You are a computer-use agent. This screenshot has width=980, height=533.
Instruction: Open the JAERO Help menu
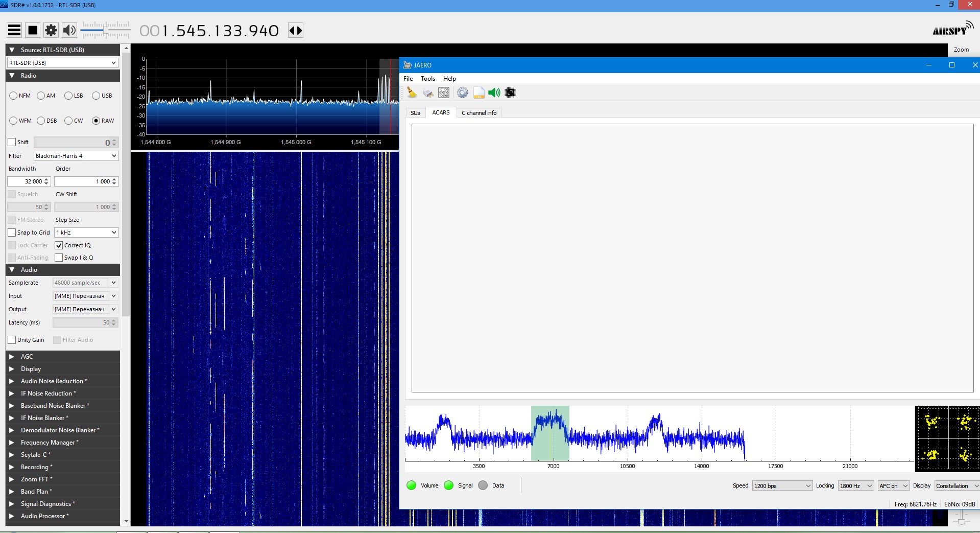449,79
